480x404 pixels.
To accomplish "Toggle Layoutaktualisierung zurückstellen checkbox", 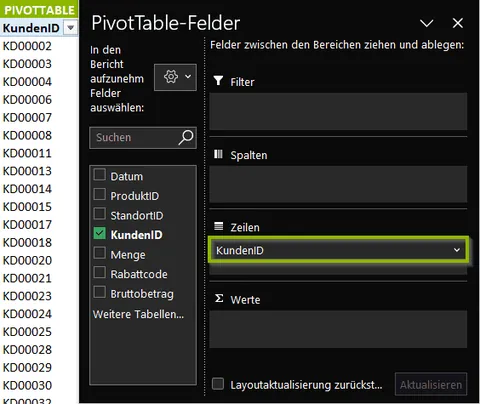I will click(218, 384).
